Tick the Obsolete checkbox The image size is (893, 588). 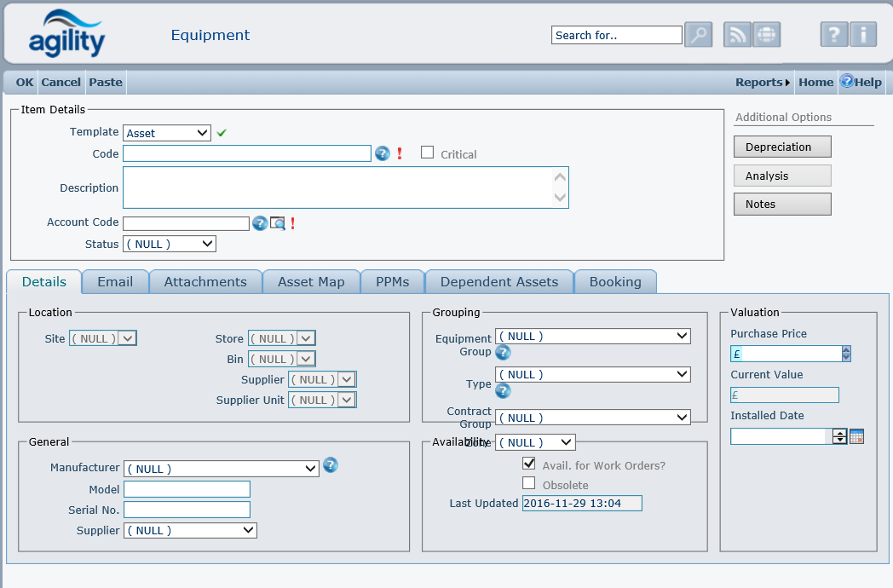[x=529, y=484]
